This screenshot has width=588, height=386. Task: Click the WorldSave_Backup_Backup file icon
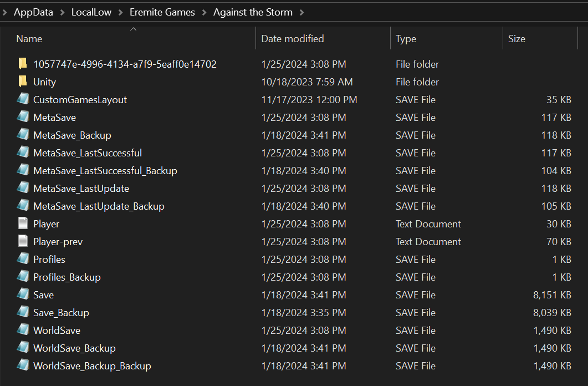pos(23,365)
